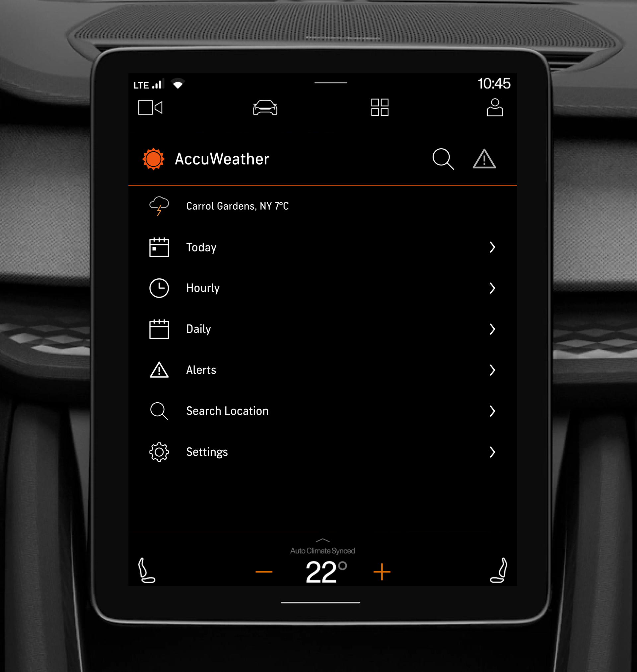637x672 pixels.
Task: Tap the stormy cloud weather status icon
Action: 159,206
